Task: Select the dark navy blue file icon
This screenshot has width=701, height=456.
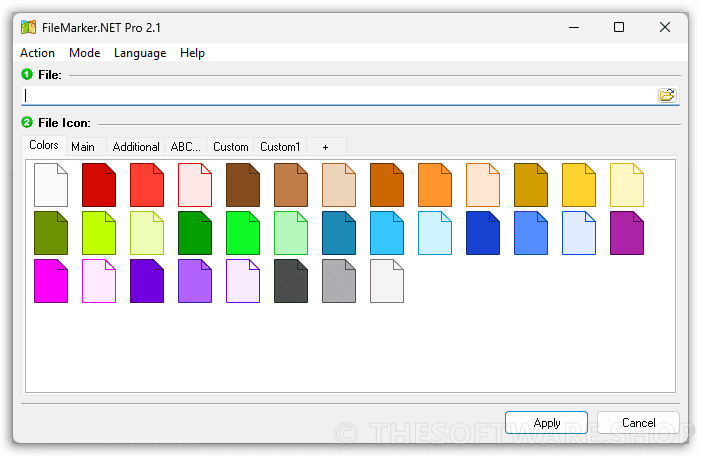Action: coord(483,233)
